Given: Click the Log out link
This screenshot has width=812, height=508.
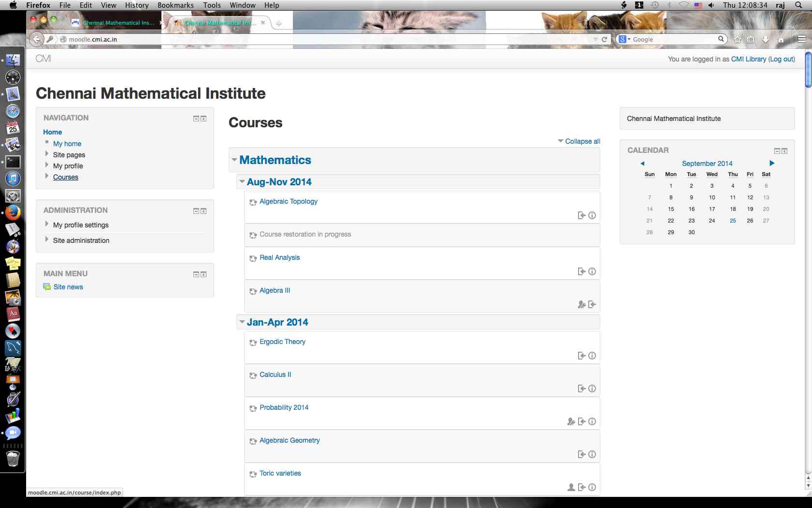Looking at the screenshot, I should click(782, 59).
